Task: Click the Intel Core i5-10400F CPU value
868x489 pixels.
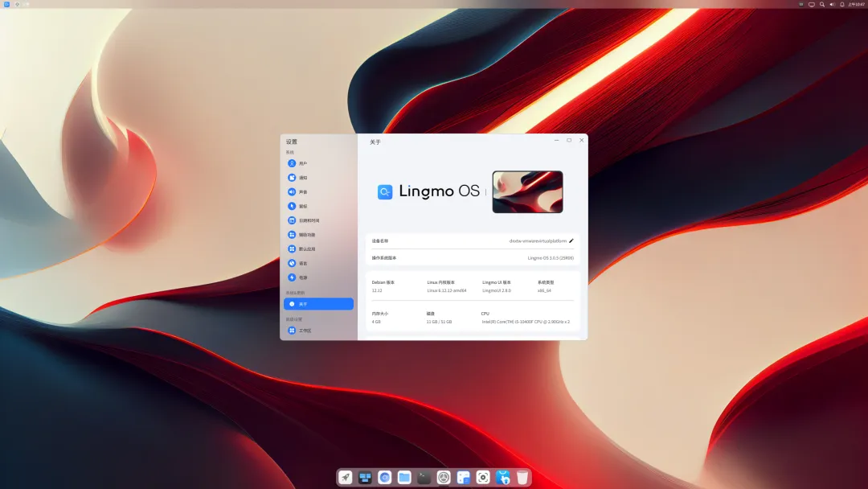Action: (526, 322)
